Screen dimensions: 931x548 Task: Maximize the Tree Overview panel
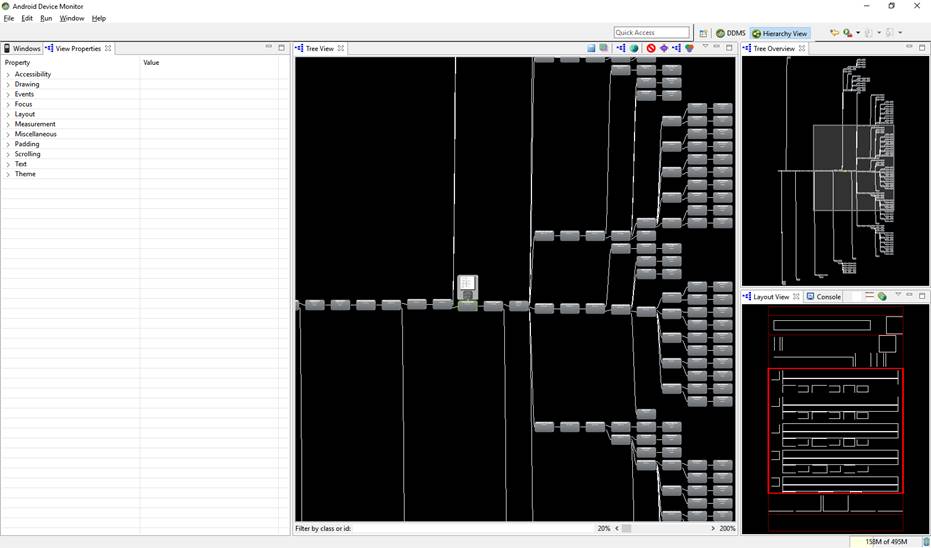[x=922, y=47]
